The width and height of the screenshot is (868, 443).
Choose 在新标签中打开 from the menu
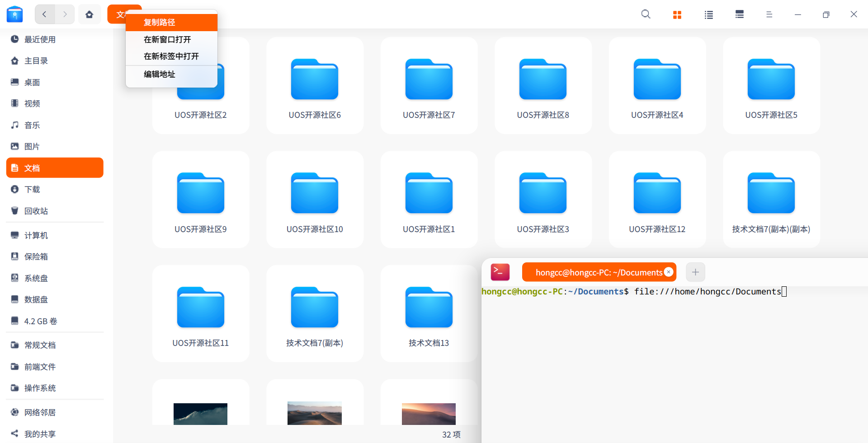click(x=171, y=56)
